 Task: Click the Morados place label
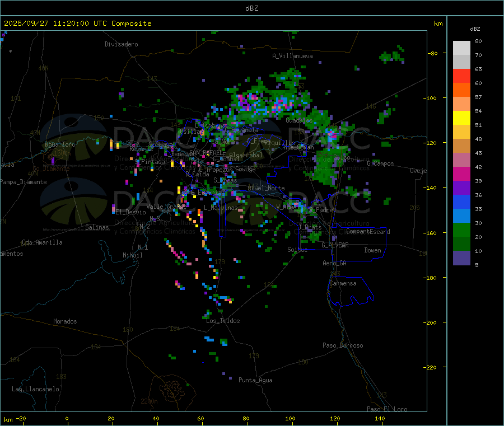pyautogui.click(x=65, y=321)
